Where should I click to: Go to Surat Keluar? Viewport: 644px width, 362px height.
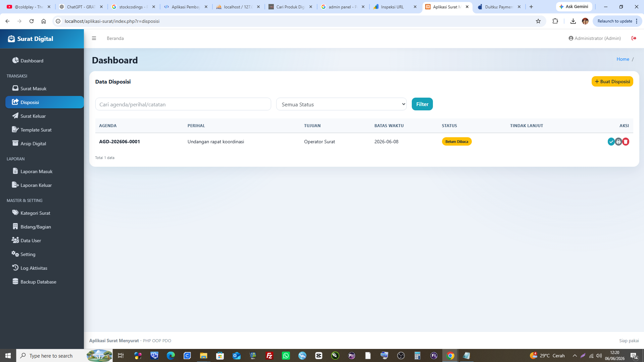[45, 116]
